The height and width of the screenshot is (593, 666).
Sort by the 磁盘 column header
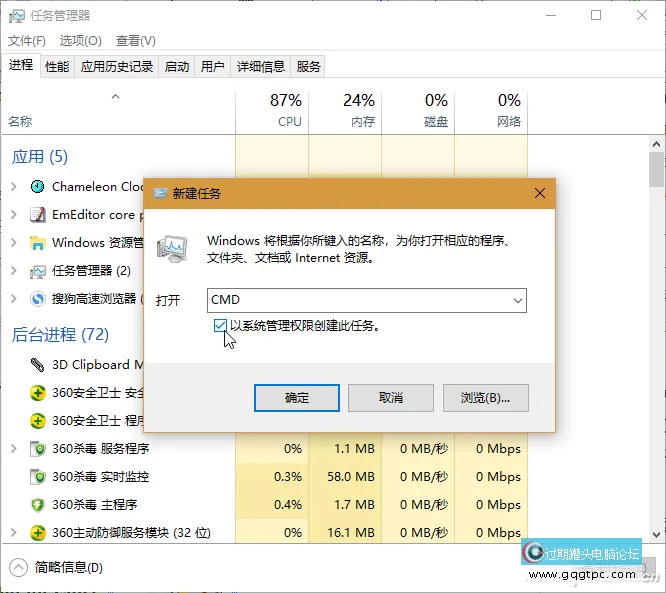pyautogui.click(x=418, y=111)
